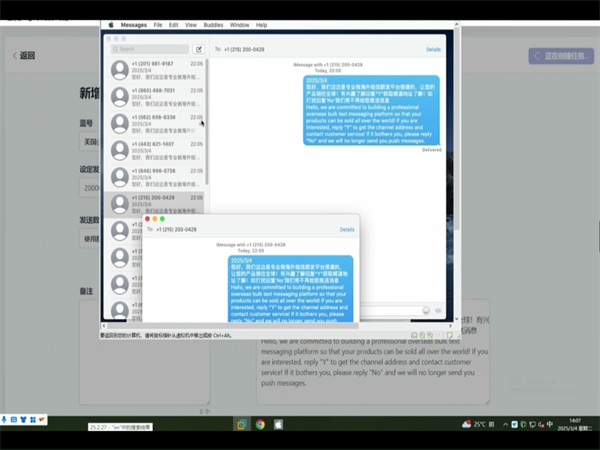Click Details link in main conversation
600x450 pixels.
pyautogui.click(x=433, y=49)
